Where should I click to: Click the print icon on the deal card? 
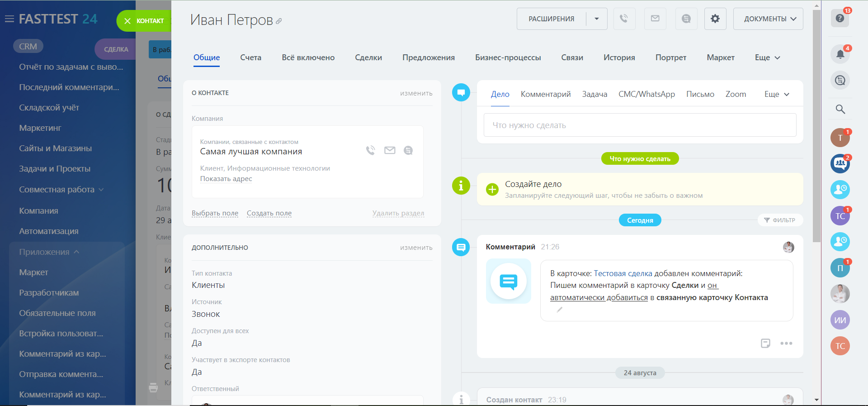153,387
